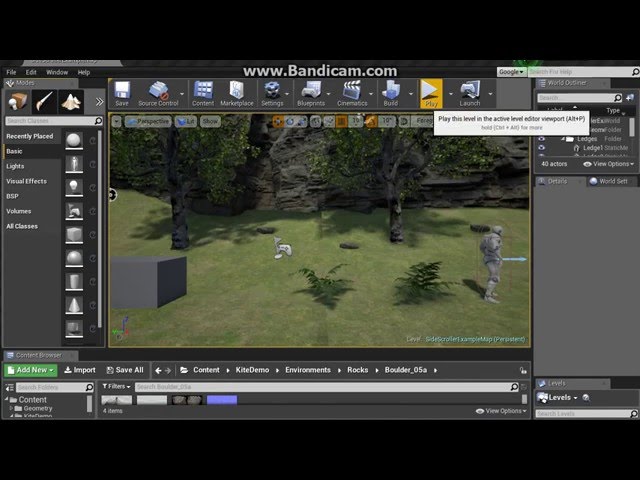Screen dimensions: 640x480
Task: Click the Launch toolbar icon
Action: click(470, 94)
